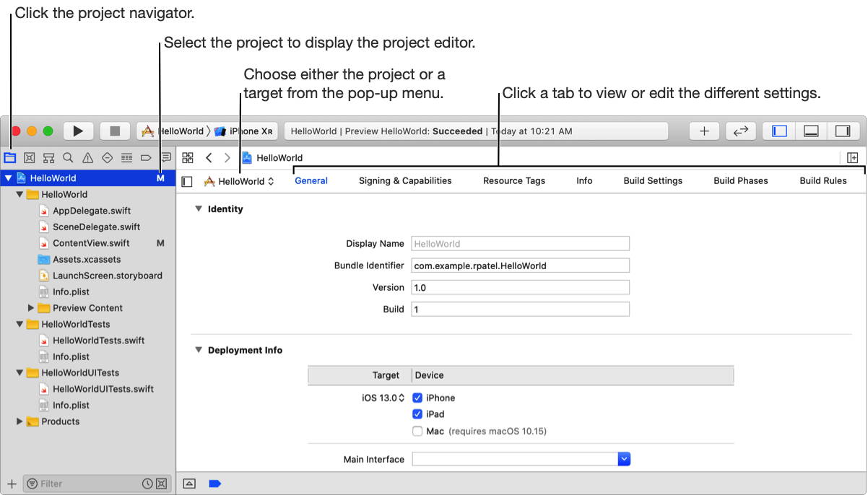The image size is (868, 495).
Task: Open the Main Interface dropdown
Action: (x=625, y=459)
